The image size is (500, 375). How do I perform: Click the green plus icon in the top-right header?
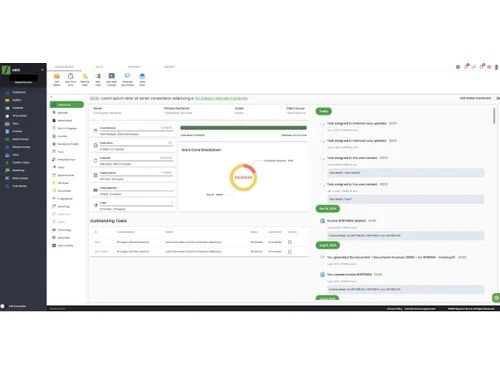coord(458,67)
